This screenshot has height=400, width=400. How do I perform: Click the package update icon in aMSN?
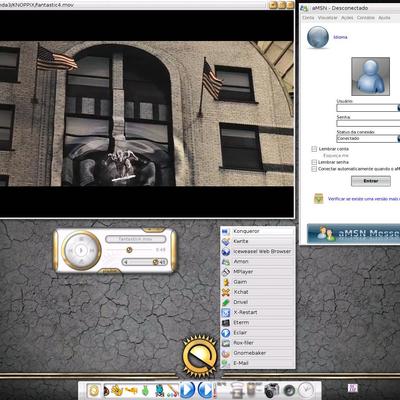(x=319, y=199)
